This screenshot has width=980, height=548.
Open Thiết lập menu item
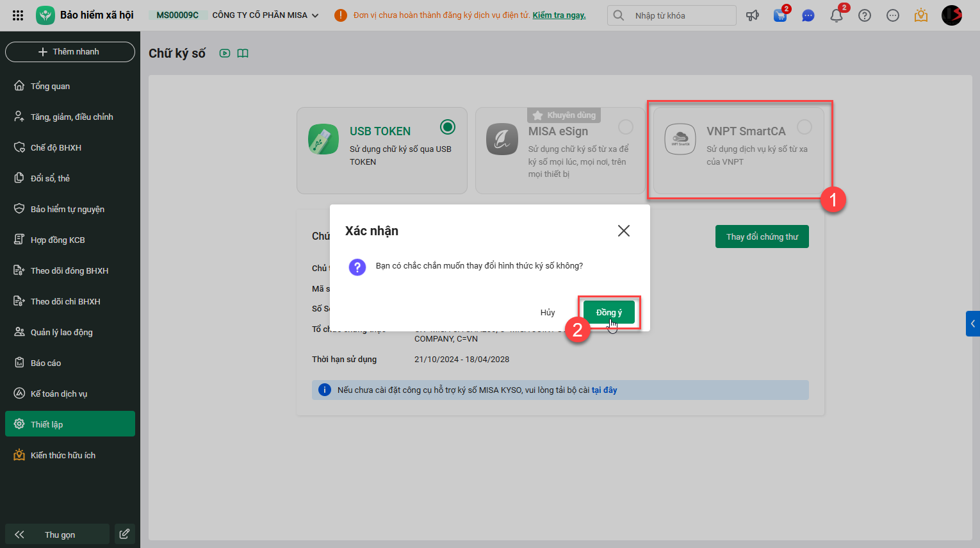[70, 424]
